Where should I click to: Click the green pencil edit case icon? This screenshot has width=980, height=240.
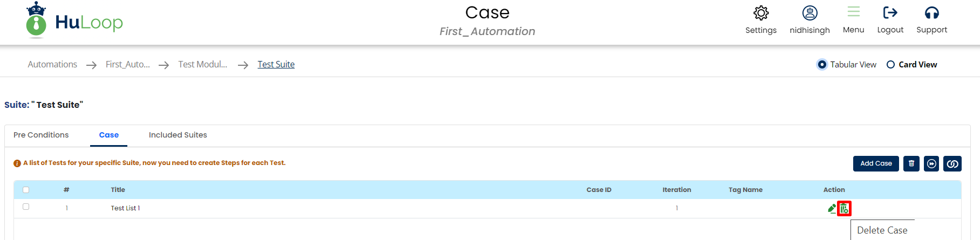coord(832,209)
